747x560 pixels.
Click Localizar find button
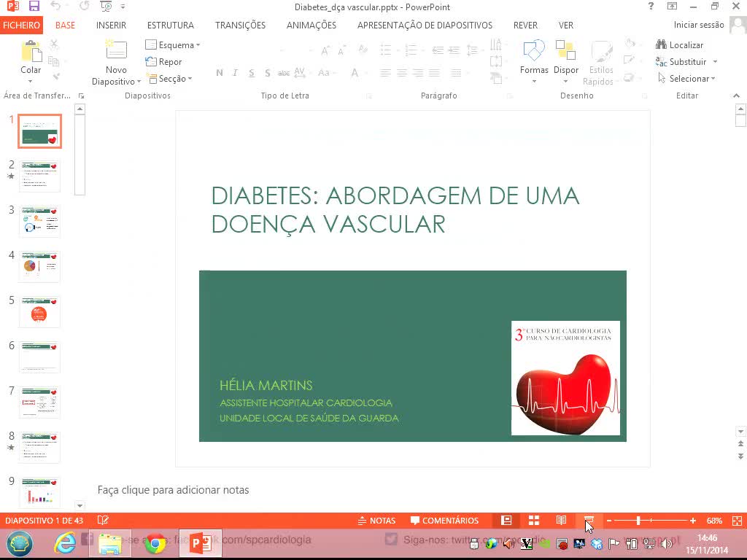(x=679, y=44)
